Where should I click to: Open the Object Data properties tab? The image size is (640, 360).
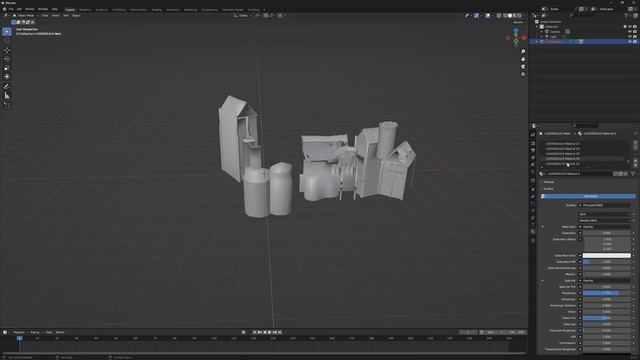pos(533,224)
